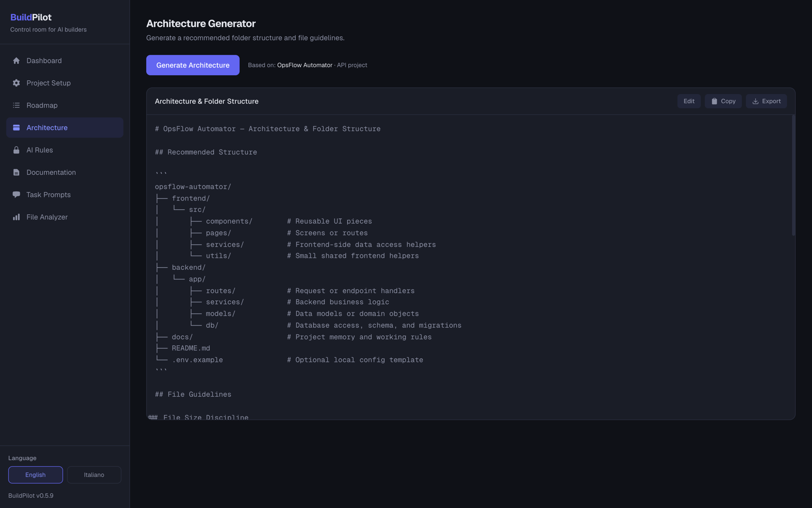
Task: Select Architecture in the sidebar
Action: click(x=64, y=128)
